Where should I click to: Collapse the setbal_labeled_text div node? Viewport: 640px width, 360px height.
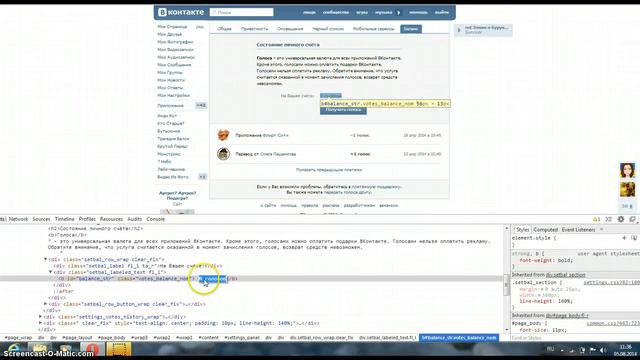coord(51,272)
